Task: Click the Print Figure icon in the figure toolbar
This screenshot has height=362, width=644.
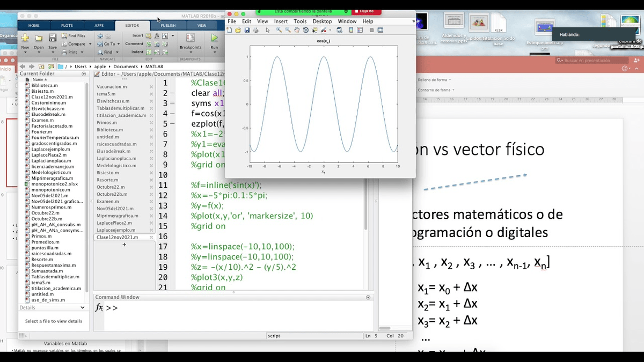Action: click(255, 30)
